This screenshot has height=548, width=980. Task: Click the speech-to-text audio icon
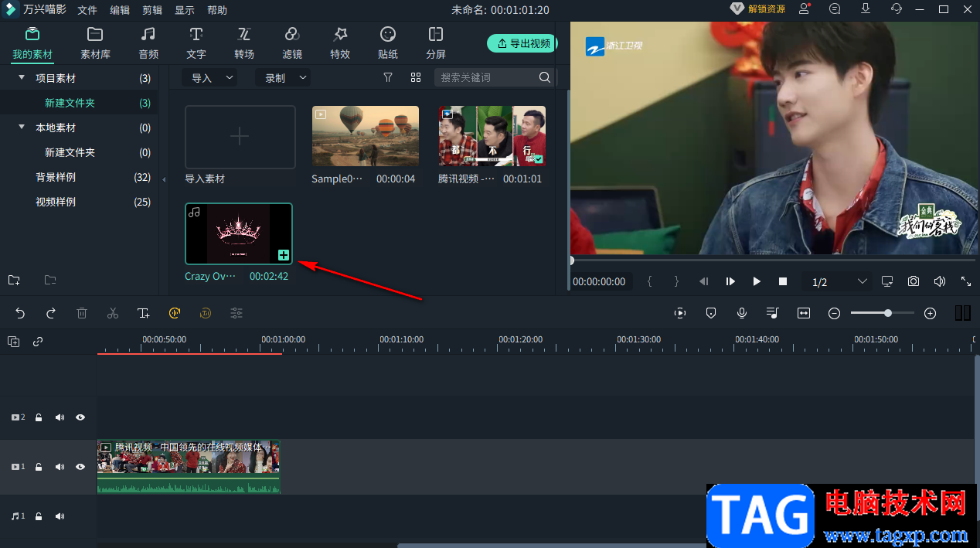pyautogui.click(x=175, y=313)
